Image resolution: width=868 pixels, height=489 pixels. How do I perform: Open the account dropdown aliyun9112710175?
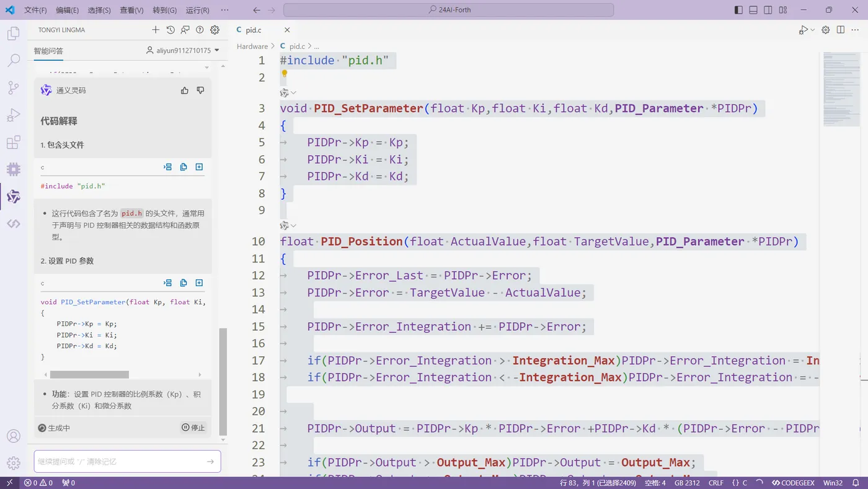coord(183,50)
